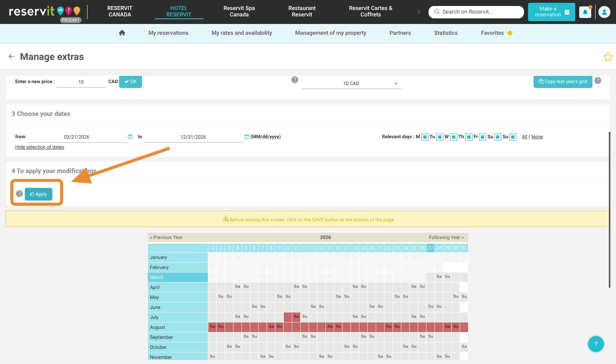Open the 'from' date calendar picker
The image size is (616, 364).
130,137
